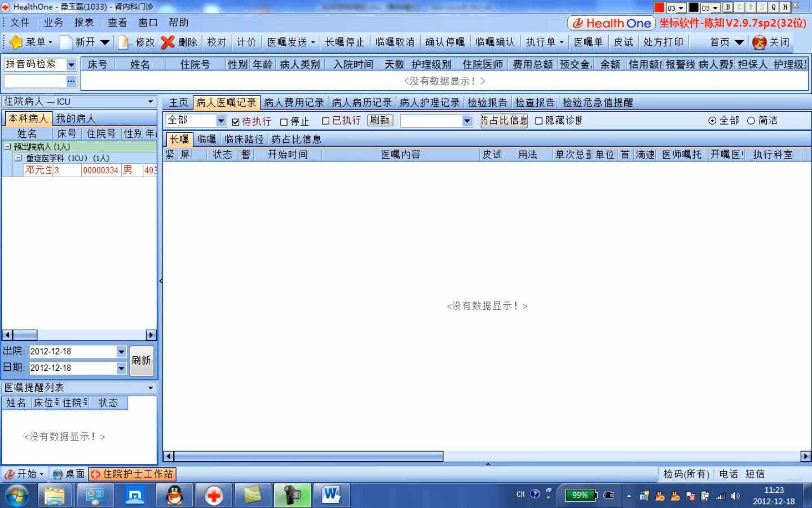Click 临嘱确认 in the toolbar

495,42
